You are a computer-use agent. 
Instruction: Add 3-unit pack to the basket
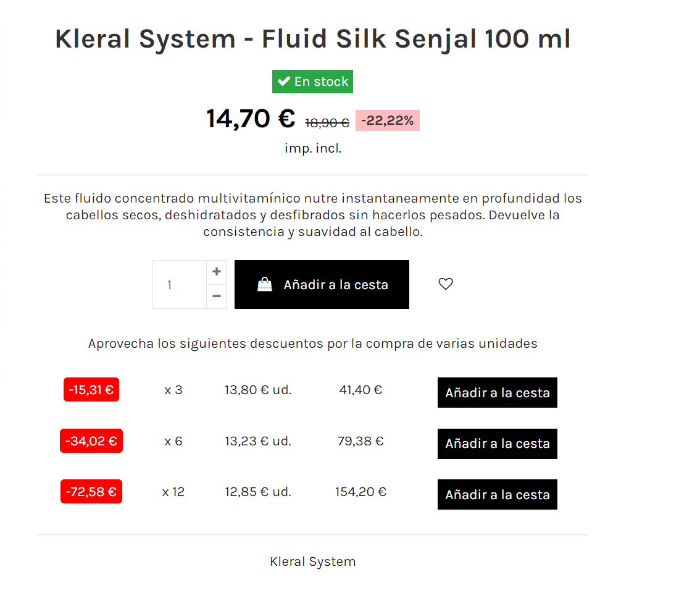coord(497,393)
